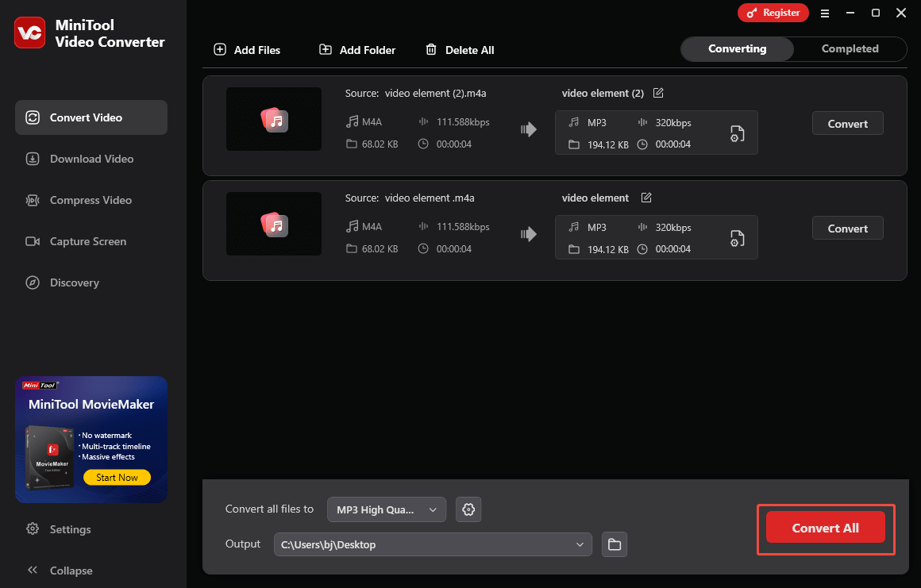
Task: Click the Add Files button
Action: (x=247, y=50)
